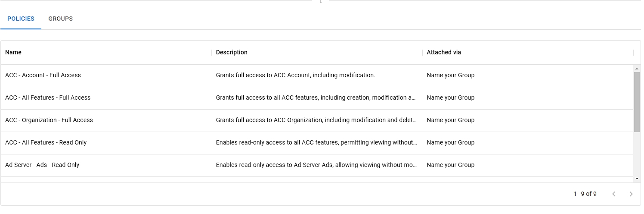The image size is (644, 214).
Task: Click the small arrow on the top divider
Action: coord(320,2)
